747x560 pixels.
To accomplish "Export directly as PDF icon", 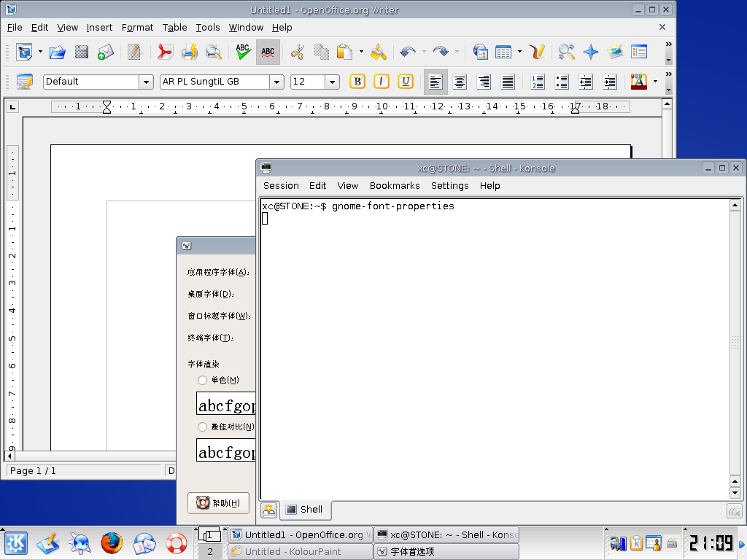I will tap(165, 52).
